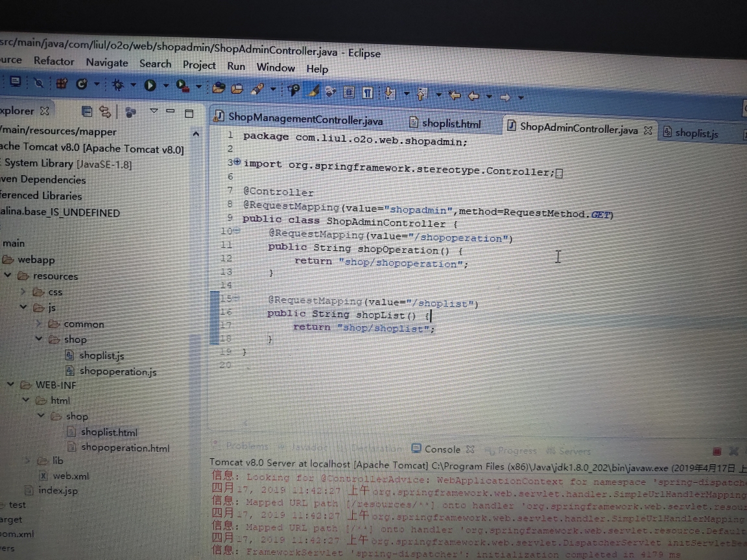Image resolution: width=747 pixels, height=560 pixels.
Task: Close the Explorer view tab
Action: click(44, 110)
